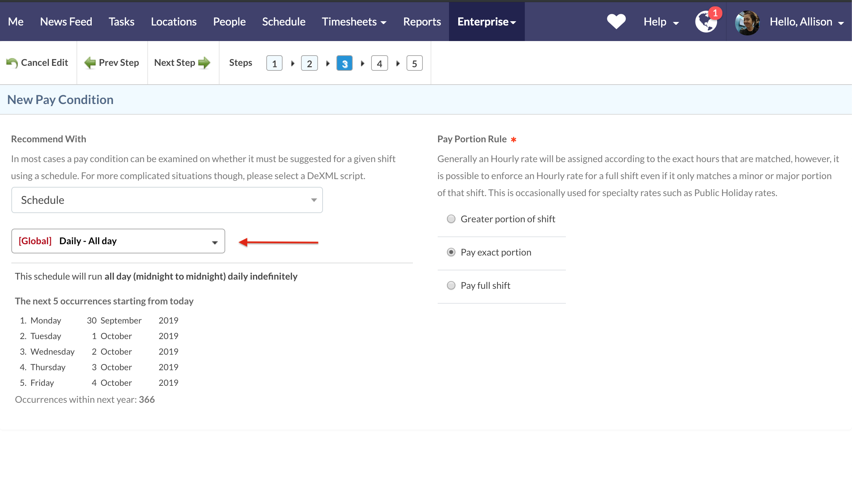Click the white heart icon
Image resolution: width=852 pixels, height=504 pixels.
pos(616,22)
